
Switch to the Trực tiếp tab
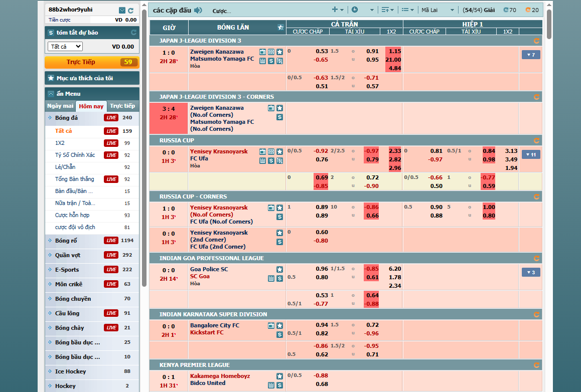pos(122,106)
